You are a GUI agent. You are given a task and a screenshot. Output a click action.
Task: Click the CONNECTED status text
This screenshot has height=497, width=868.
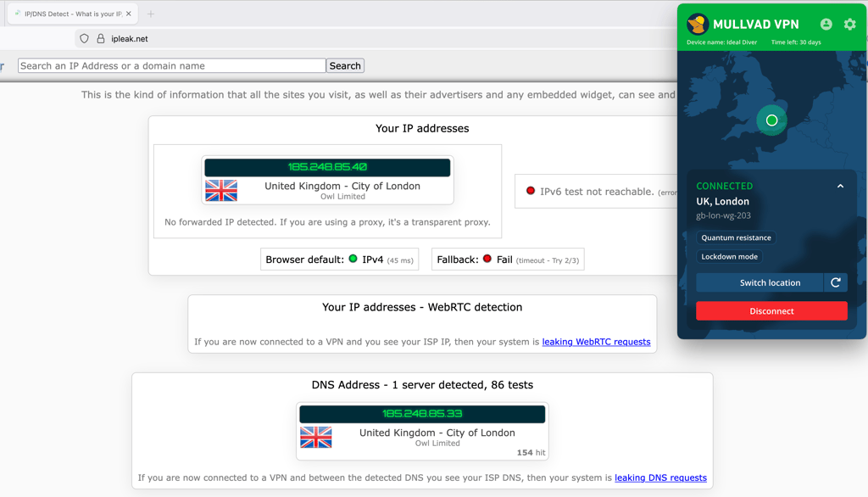[x=724, y=187]
